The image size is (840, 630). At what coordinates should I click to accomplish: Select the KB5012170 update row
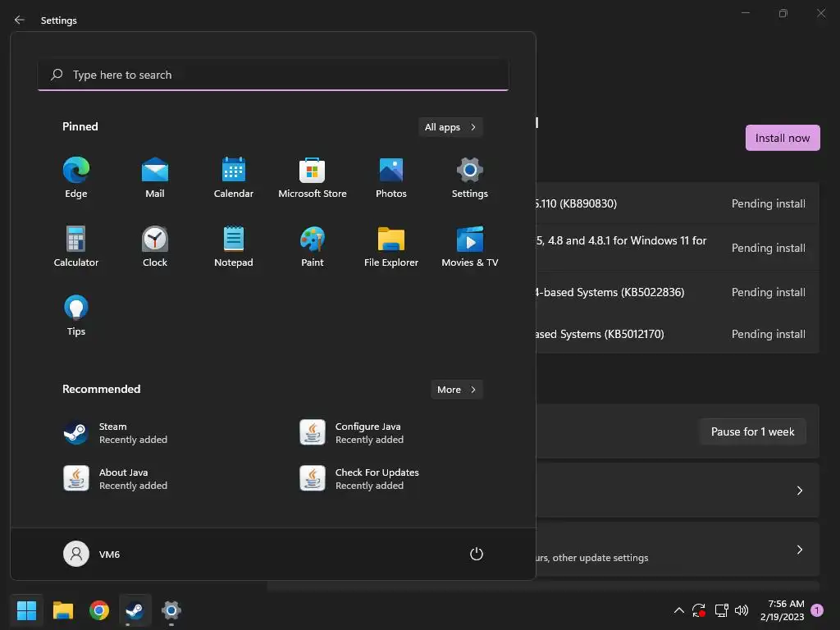(x=678, y=334)
